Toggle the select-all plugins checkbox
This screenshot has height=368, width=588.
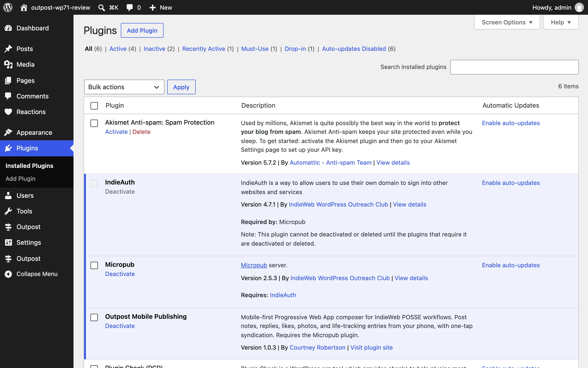(x=94, y=106)
